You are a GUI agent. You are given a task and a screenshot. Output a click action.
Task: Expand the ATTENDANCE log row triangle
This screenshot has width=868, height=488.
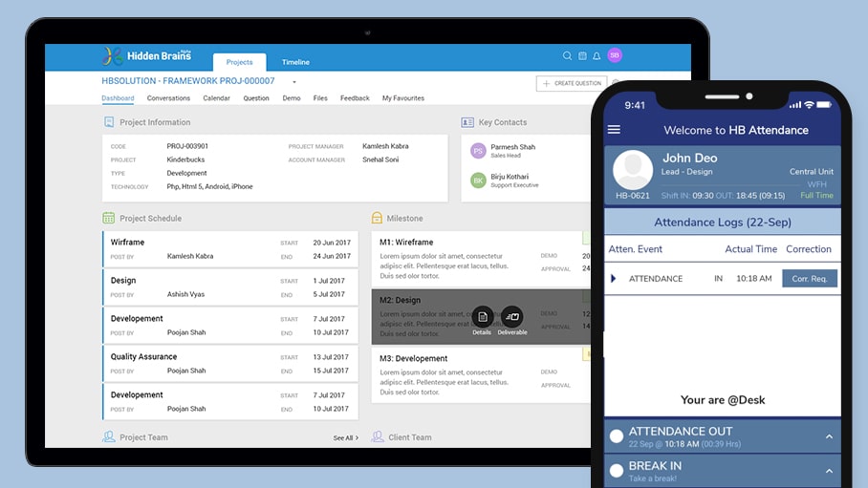click(x=614, y=279)
